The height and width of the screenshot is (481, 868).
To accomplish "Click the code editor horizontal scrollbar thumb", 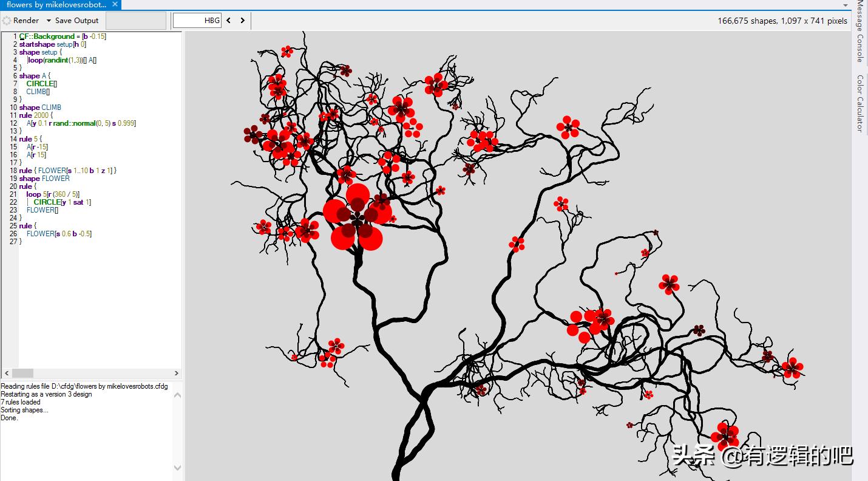I will point(22,373).
